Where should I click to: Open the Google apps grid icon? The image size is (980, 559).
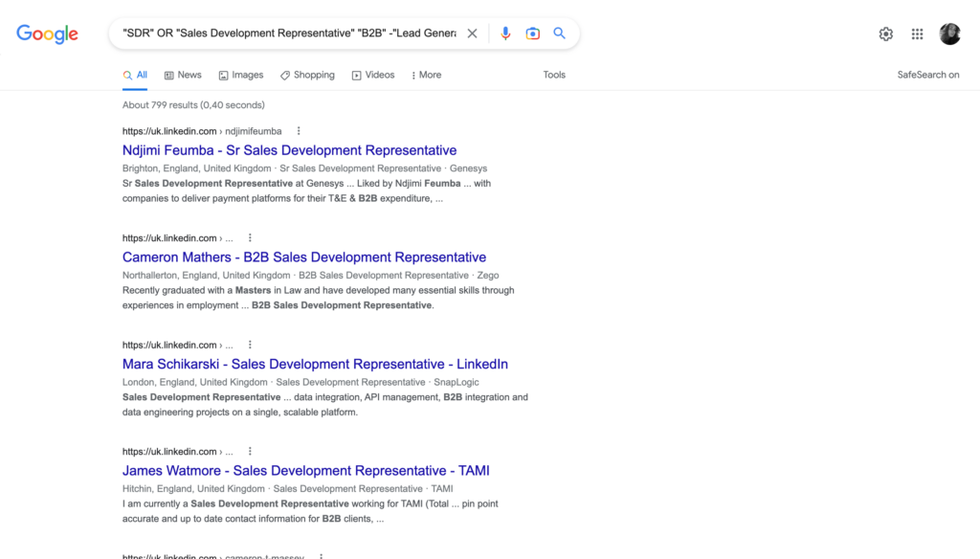pos(916,33)
